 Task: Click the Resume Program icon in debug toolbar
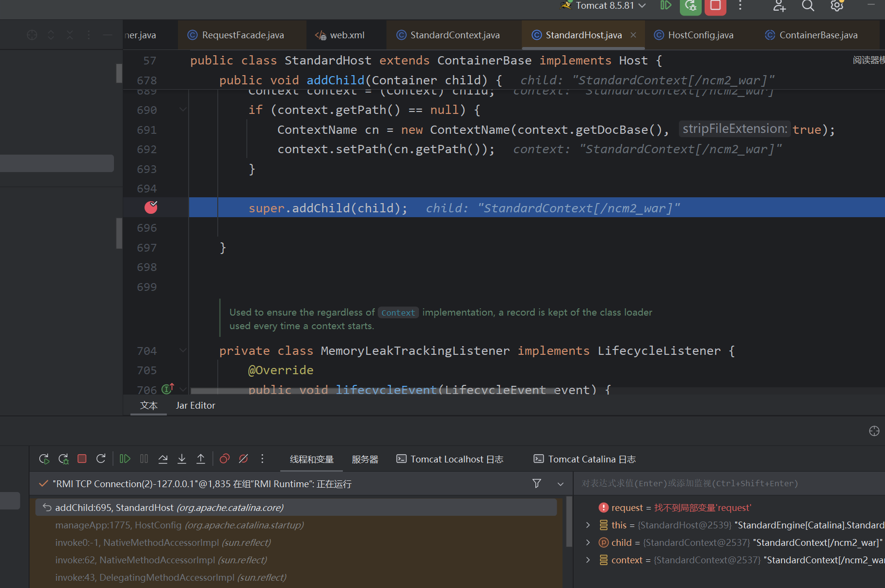tap(125, 459)
